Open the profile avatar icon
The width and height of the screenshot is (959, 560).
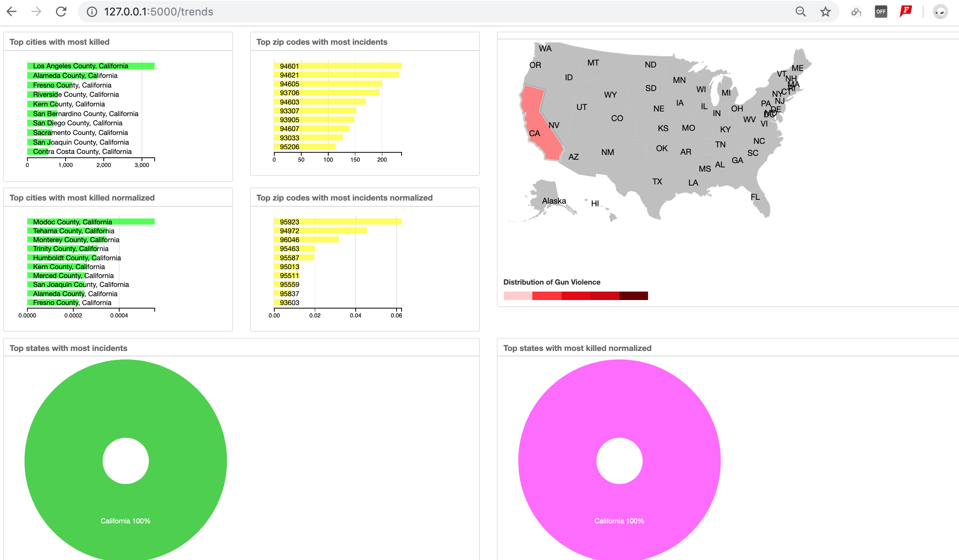[x=940, y=12]
